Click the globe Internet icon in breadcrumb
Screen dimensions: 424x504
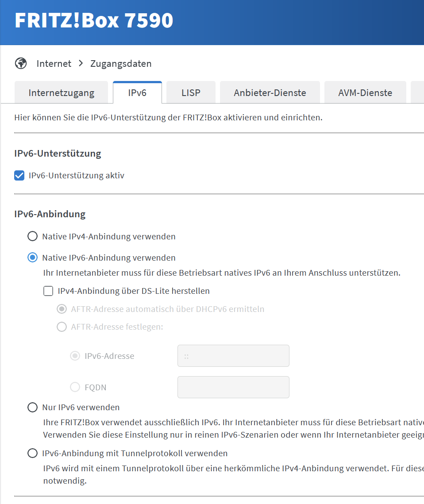click(x=21, y=63)
